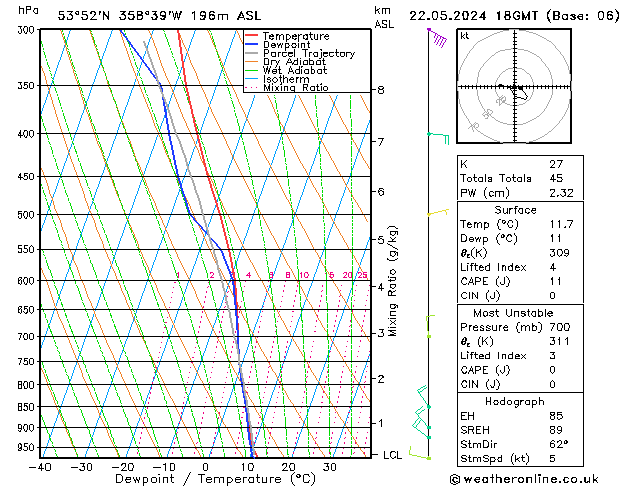Select the '300' pressure level label
This screenshot has width=629, height=486.
tap(28, 30)
